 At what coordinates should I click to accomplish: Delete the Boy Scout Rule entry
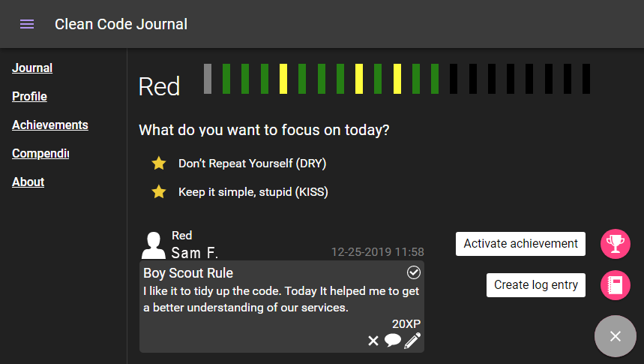373,341
